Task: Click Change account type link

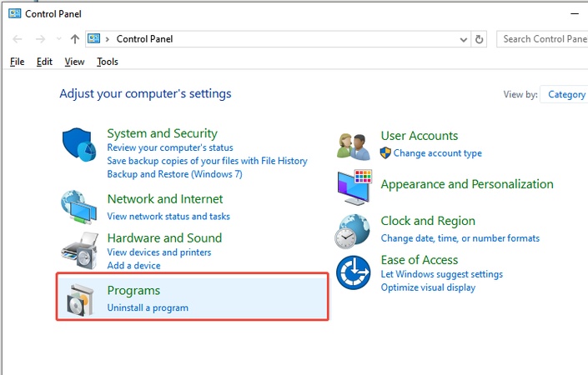Action: coord(437,153)
